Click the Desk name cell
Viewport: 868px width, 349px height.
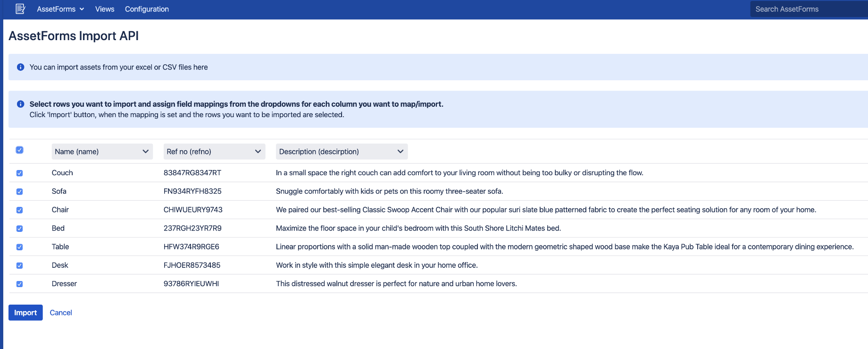click(x=60, y=265)
